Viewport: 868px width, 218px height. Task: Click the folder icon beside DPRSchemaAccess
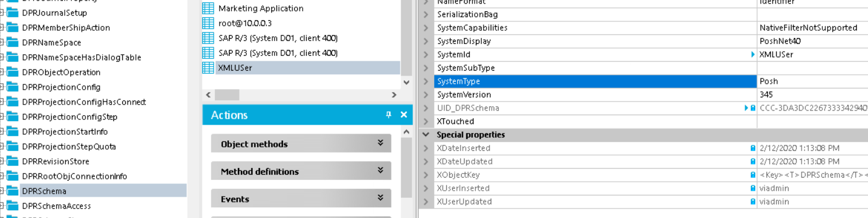pos(12,206)
